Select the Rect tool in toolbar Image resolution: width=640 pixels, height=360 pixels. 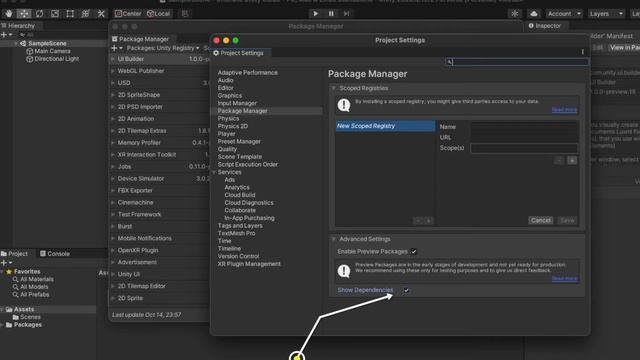pyautogui.click(x=70, y=13)
